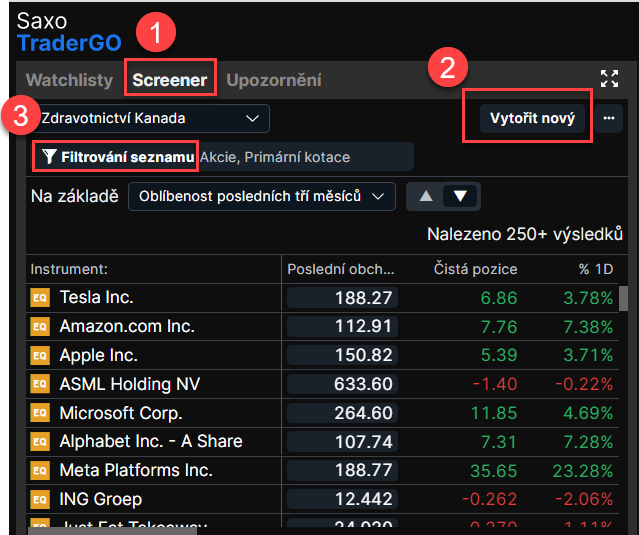639x535 pixels.
Task: Click the Amazon.com last price 112.91
Action: click(x=342, y=326)
